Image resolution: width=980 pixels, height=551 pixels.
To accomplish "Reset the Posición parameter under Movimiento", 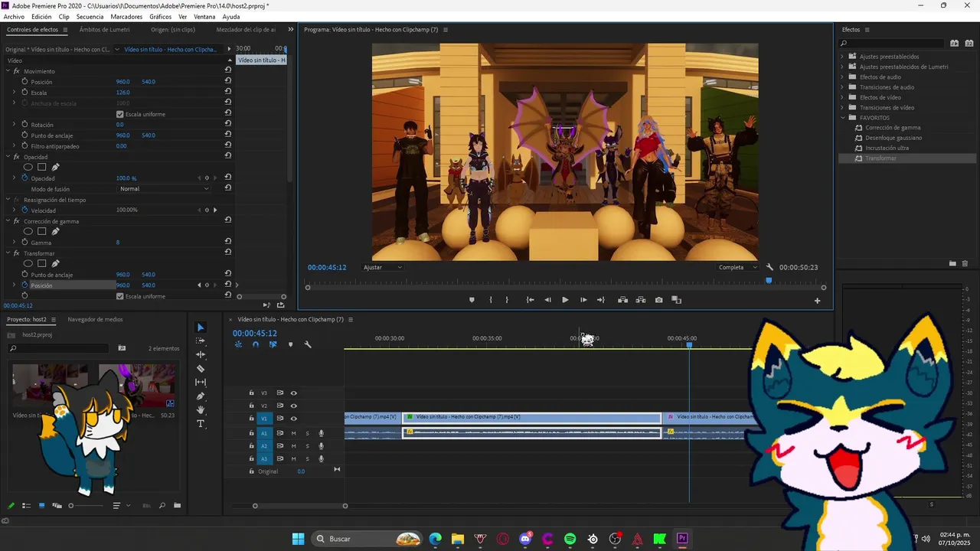I will click(228, 80).
